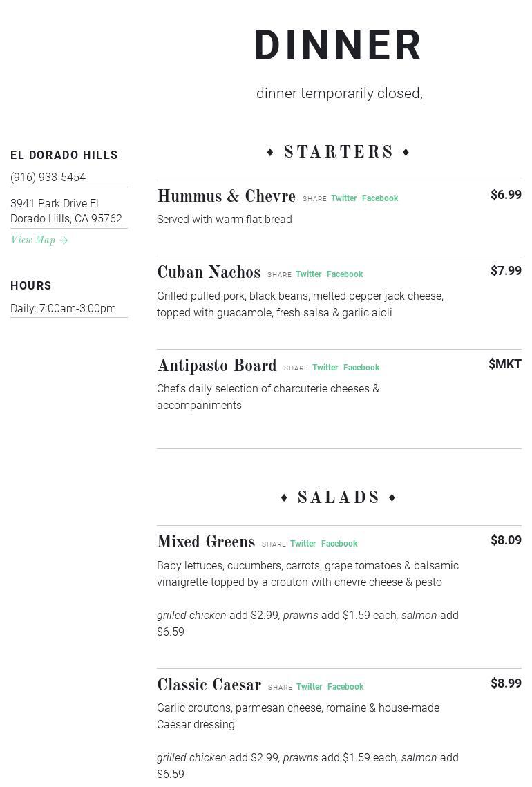This screenshot has height=787, width=532.
Task: Click the Classic Caesar item title
Action: coord(209,685)
